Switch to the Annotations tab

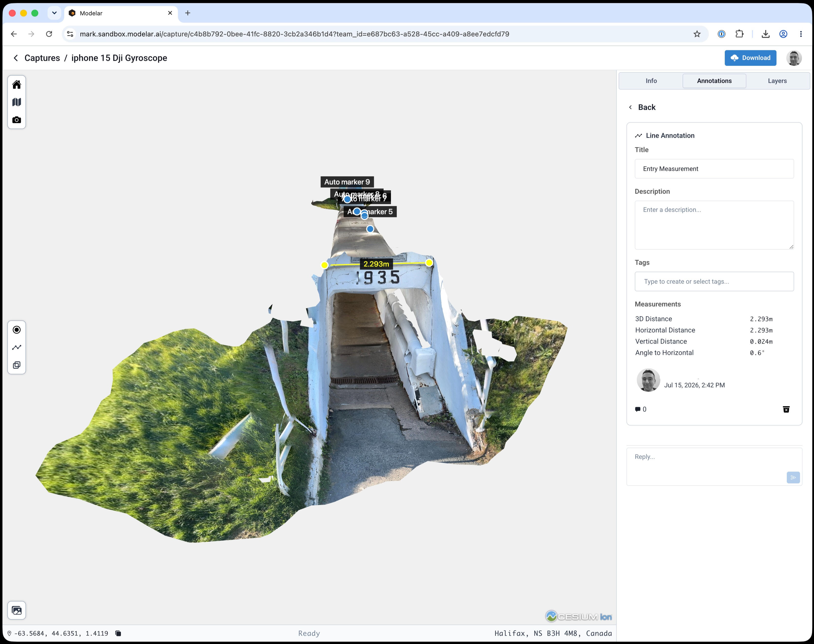(714, 81)
